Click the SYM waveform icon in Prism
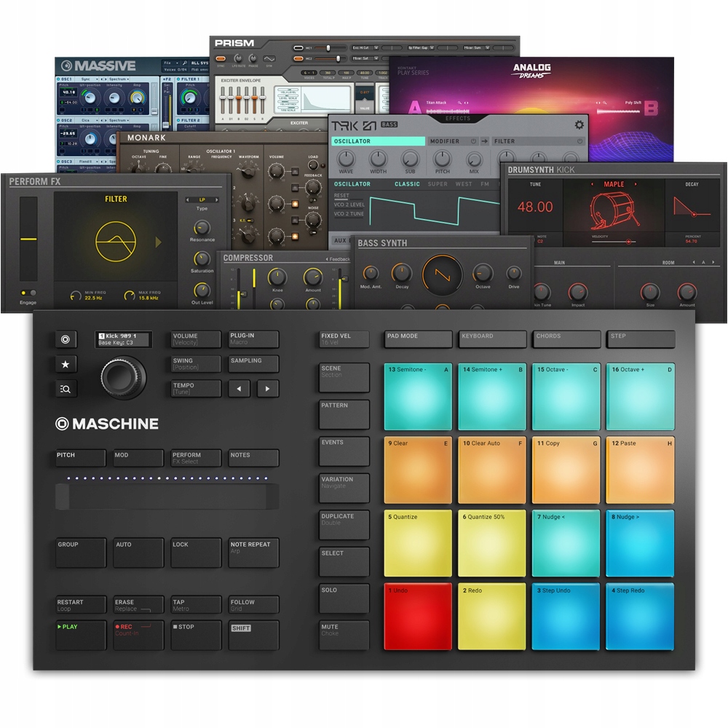The width and height of the screenshot is (728, 728). 268,60
